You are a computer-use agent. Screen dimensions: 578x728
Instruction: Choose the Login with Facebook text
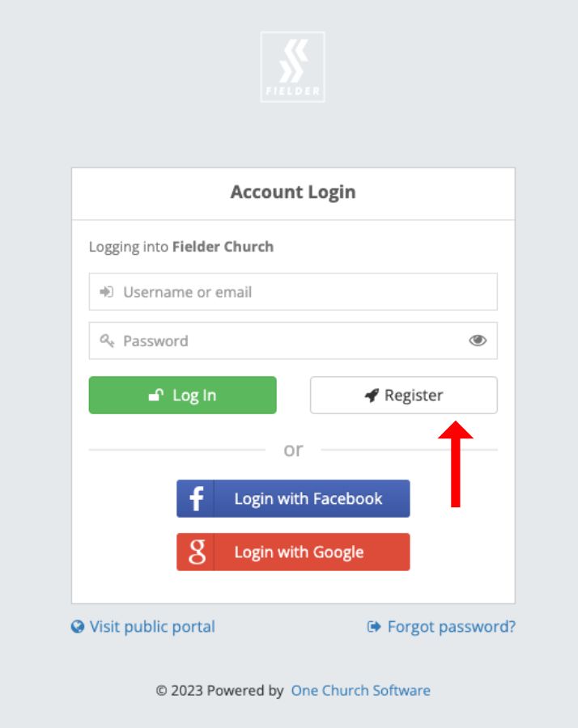(x=308, y=498)
